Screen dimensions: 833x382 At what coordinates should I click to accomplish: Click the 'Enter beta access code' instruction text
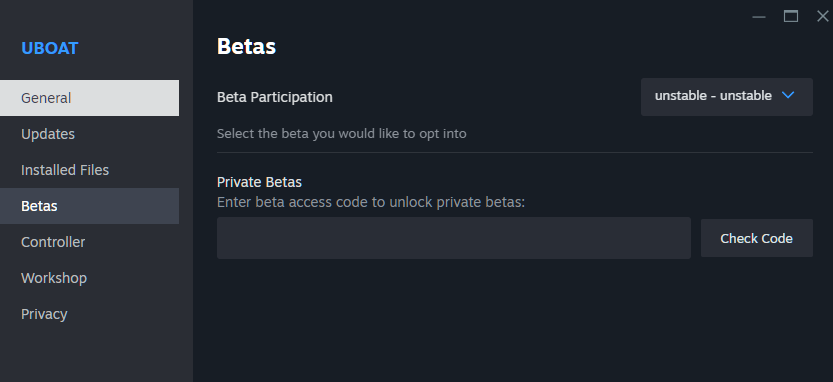tap(371, 202)
